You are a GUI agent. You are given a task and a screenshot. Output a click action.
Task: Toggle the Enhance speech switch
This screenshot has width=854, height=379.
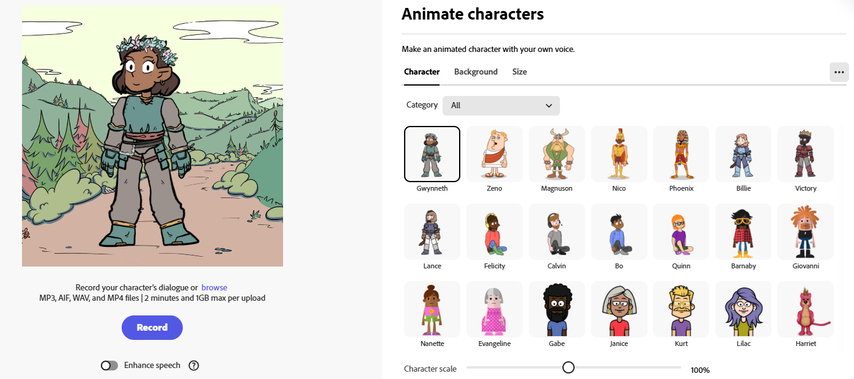109,365
